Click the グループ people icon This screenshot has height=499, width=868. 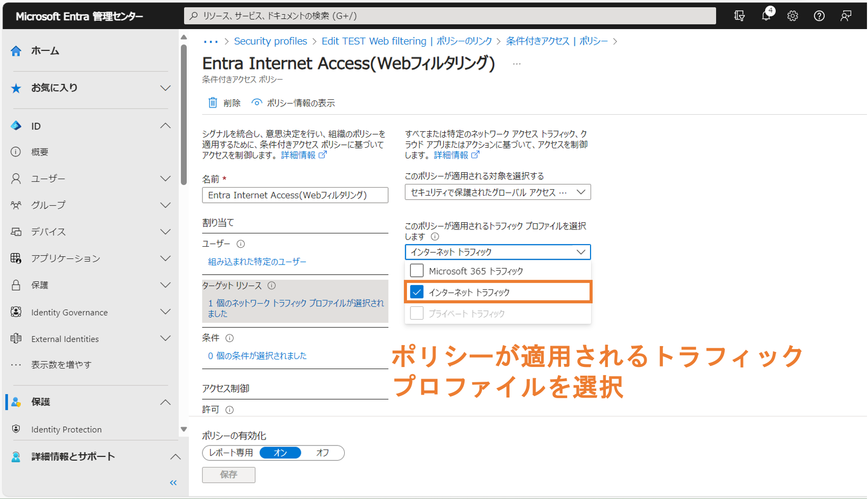click(16, 205)
